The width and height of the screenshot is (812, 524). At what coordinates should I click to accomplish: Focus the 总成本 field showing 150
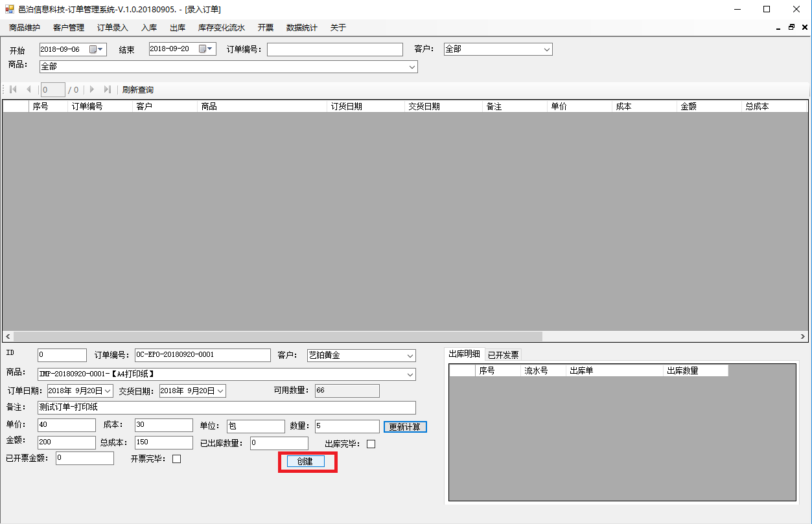(164, 442)
